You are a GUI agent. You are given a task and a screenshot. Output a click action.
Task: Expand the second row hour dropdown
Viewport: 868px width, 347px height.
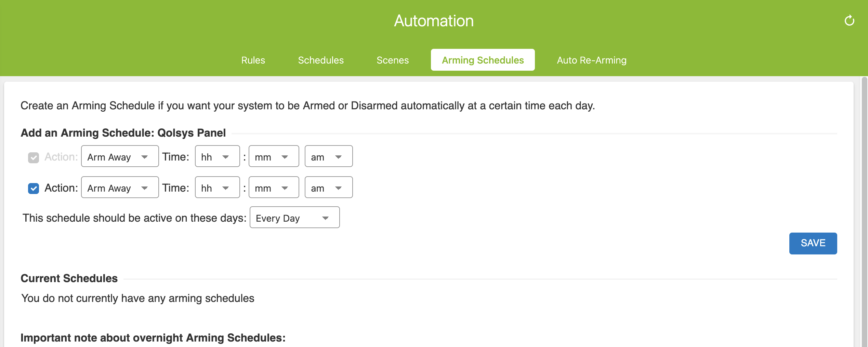click(x=217, y=188)
